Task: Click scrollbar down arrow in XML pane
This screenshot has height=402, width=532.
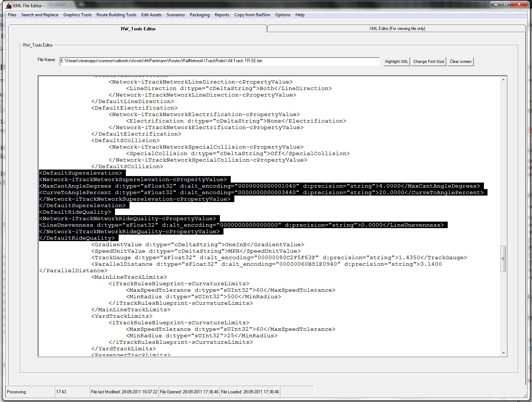Action: tap(503, 353)
